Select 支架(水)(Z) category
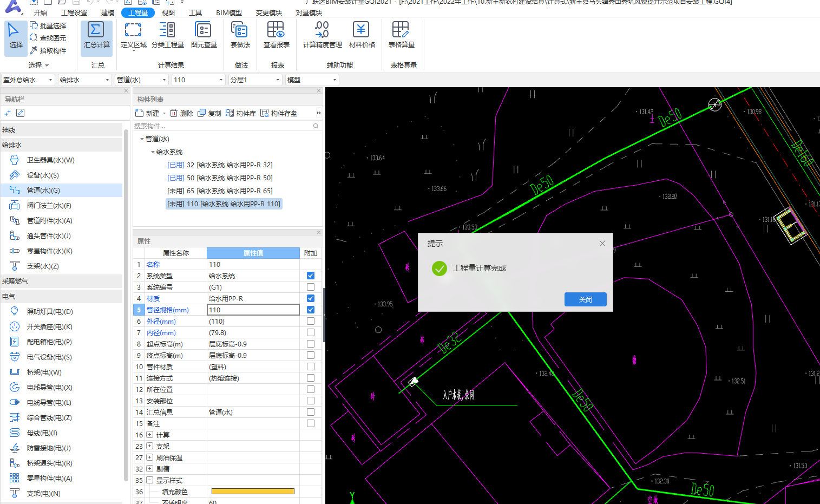This screenshot has width=820, height=504. (x=43, y=266)
